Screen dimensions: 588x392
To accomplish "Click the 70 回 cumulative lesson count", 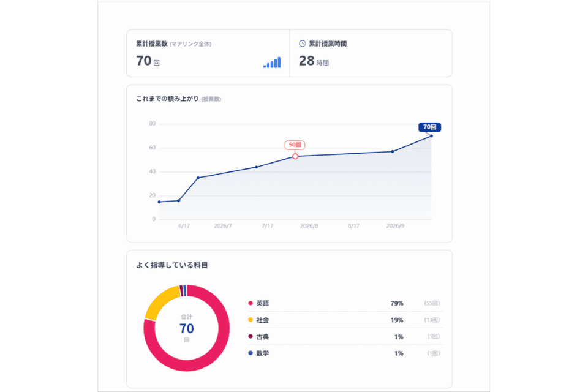I will coord(148,61).
